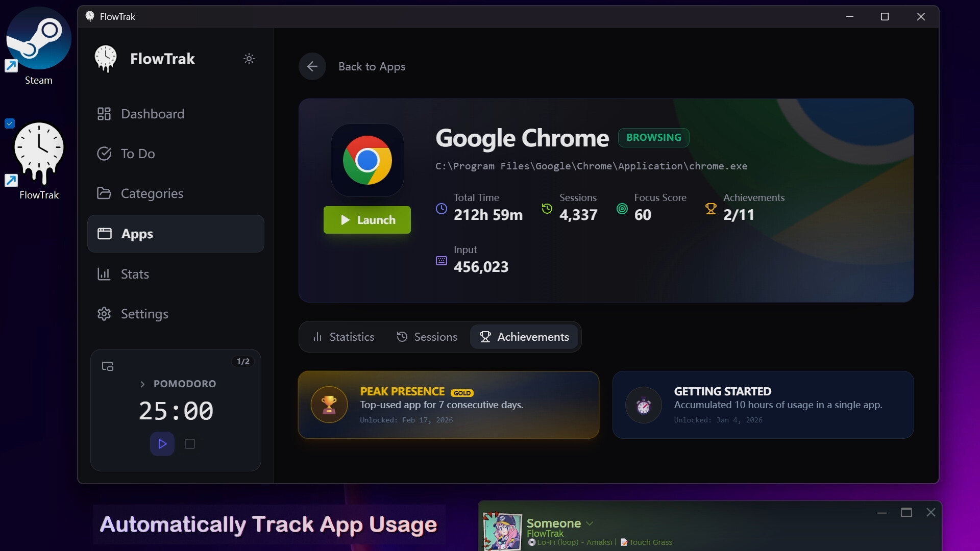
Task: Open the Someone status dropdown chevron
Action: (x=590, y=523)
